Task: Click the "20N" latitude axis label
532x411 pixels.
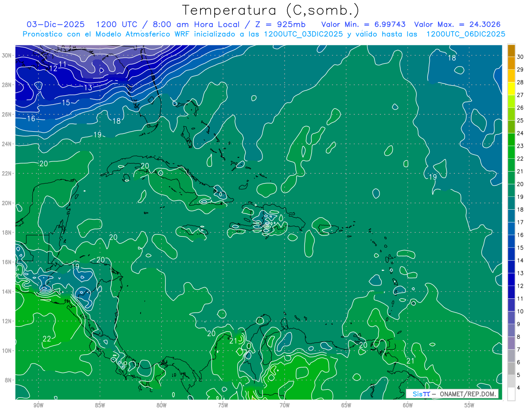Action: [7, 203]
